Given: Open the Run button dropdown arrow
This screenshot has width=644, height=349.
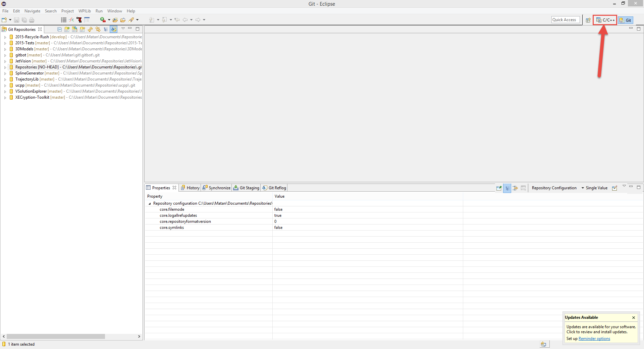Looking at the screenshot, I should tap(109, 20).
